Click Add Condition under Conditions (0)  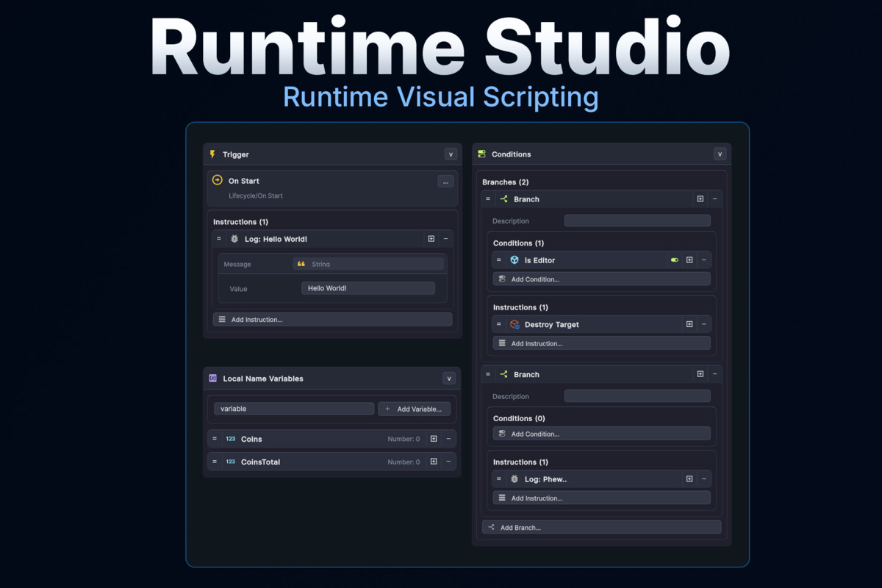click(602, 434)
